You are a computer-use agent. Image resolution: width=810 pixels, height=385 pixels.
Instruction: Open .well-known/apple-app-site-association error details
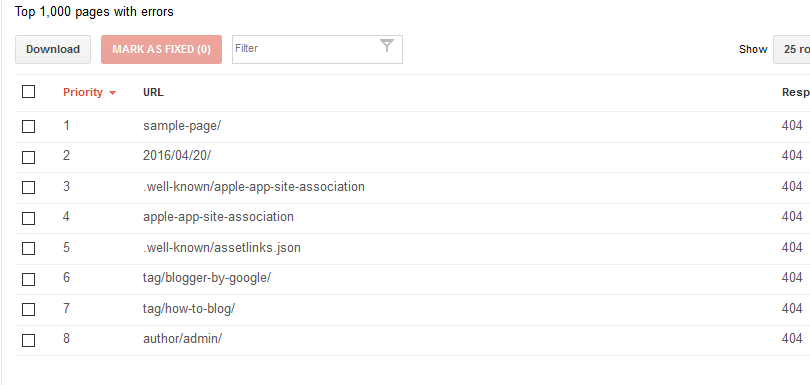coord(254,187)
